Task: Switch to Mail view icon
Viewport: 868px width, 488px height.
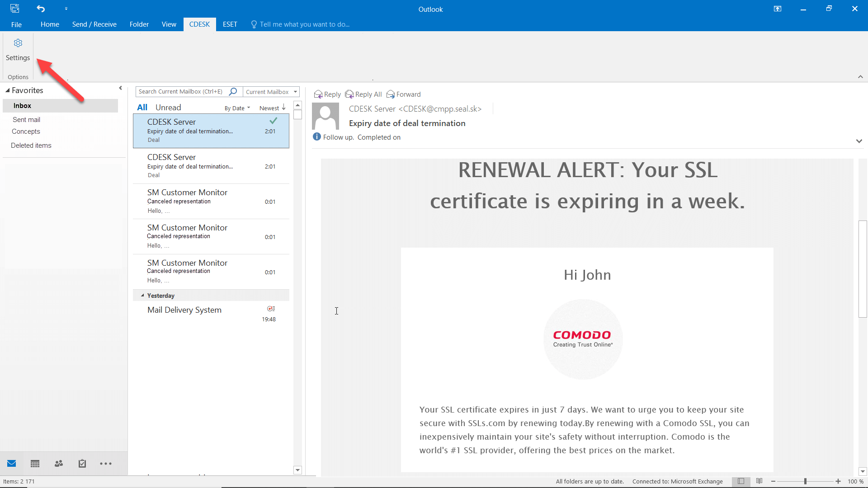Action: tap(12, 464)
